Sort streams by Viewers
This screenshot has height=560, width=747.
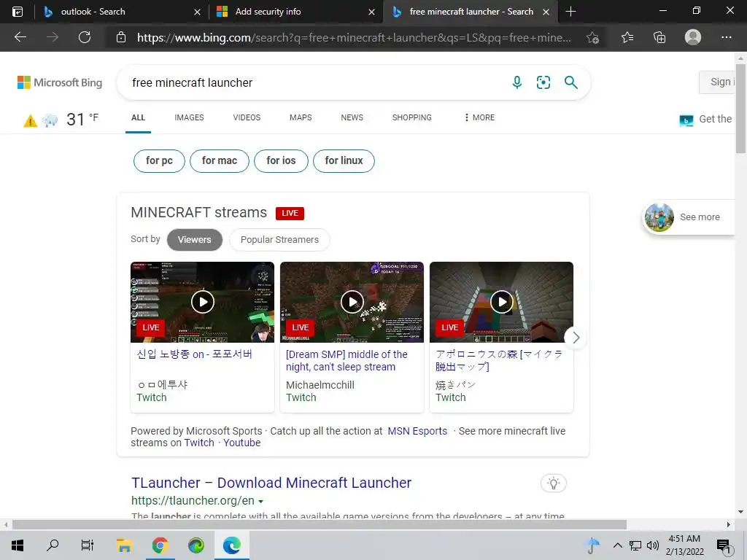194,239
